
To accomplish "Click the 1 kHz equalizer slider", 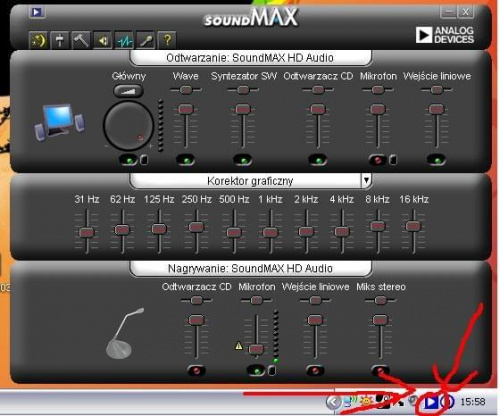I will pos(270,232).
